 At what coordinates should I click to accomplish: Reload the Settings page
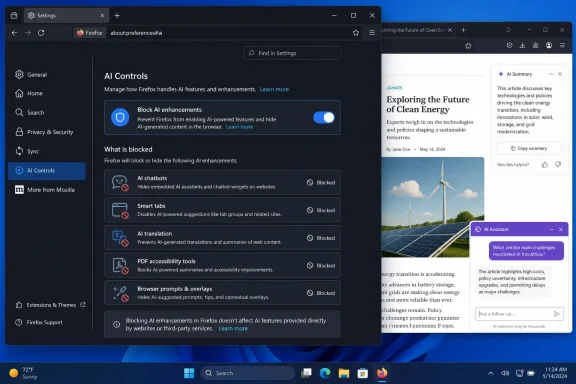[x=41, y=33]
